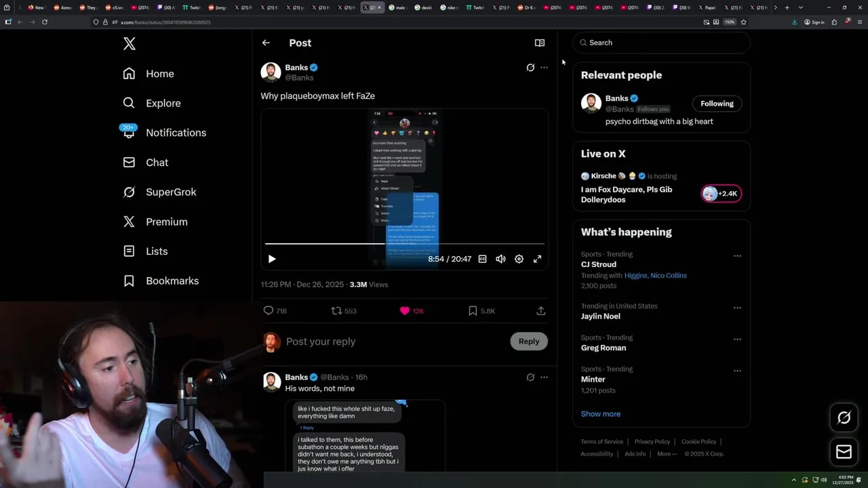
Task: Open the browser downloads icon
Action: [x=794, y=22]
